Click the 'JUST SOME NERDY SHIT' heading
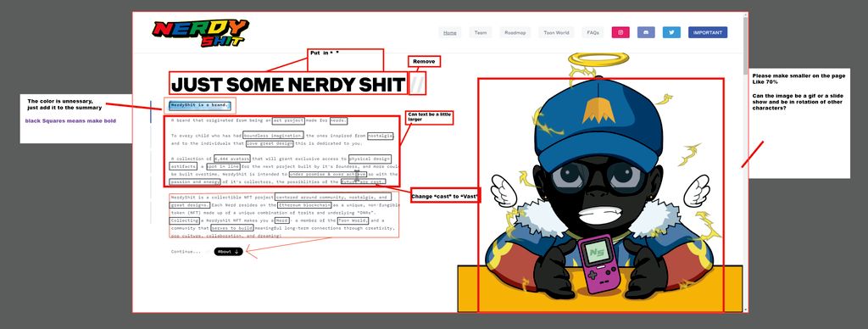Viewport: 868px width, 329px height. click(x=288, y=85)
